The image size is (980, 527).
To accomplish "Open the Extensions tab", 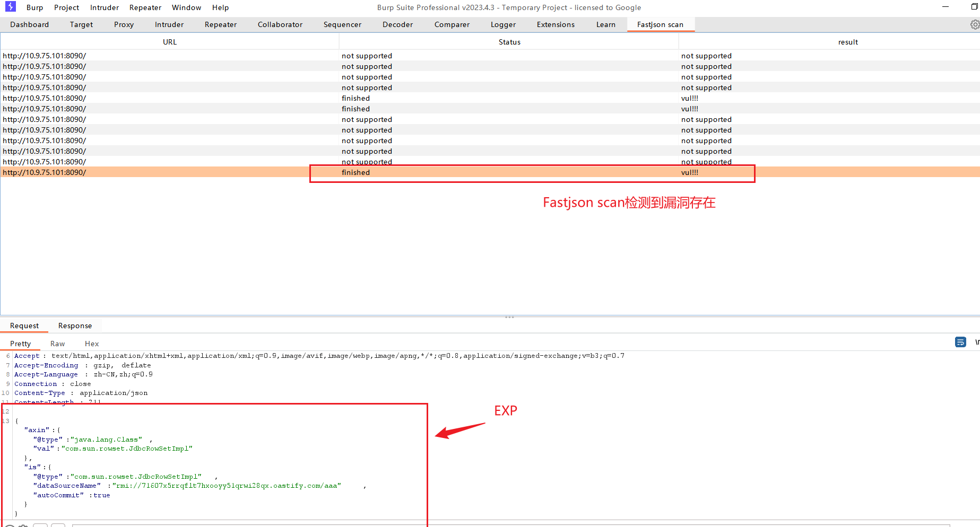I will pyautogui.click(x=556, y=24).
